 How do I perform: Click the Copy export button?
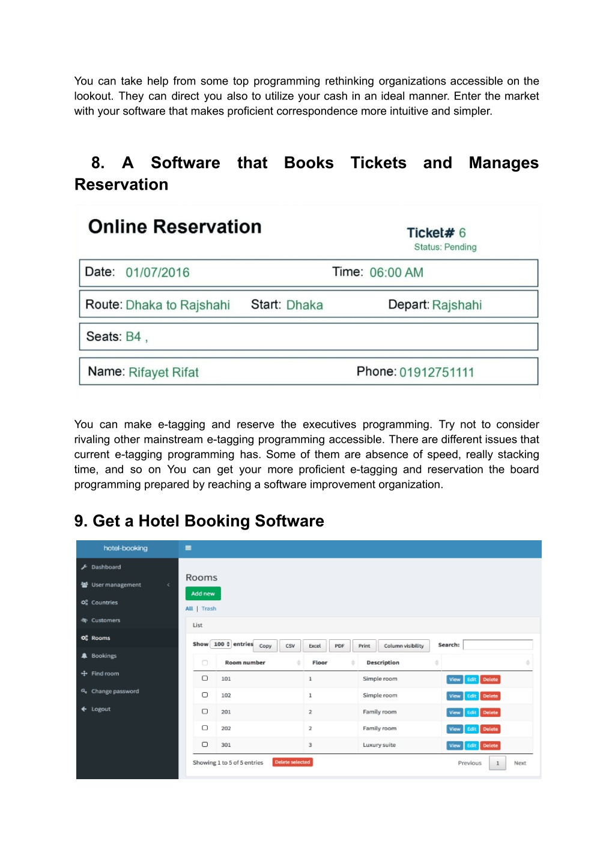(x=265, y=646)
